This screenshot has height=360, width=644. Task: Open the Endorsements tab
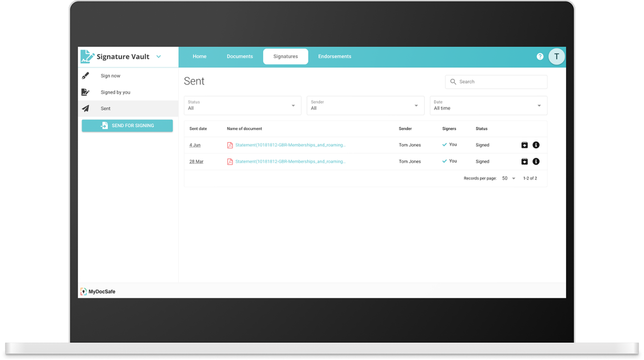point(335,56)
